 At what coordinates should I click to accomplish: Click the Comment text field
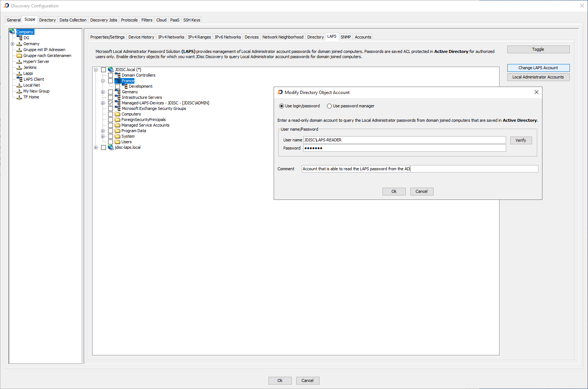420,169
